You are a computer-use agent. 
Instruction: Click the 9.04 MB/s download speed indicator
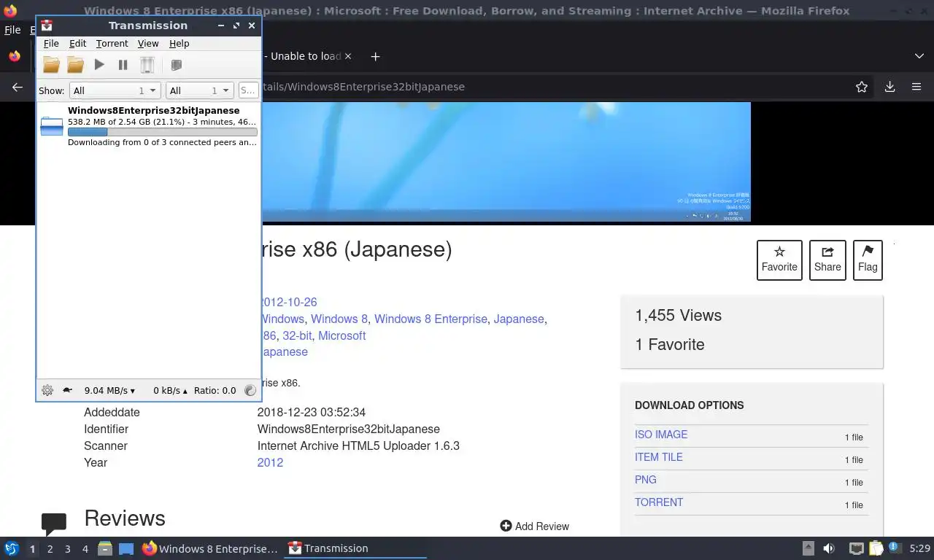pyautogui.click(x=109, y=391)
